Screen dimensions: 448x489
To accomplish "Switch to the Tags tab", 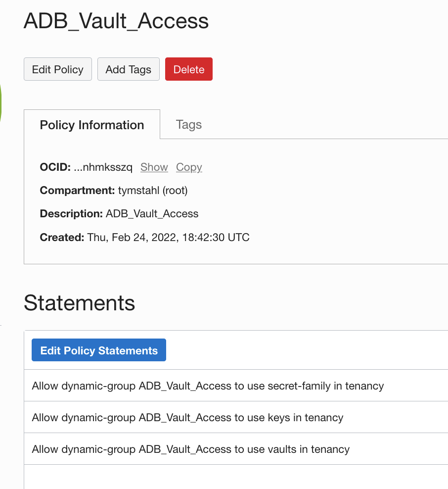I will click(x=188, y=125).
